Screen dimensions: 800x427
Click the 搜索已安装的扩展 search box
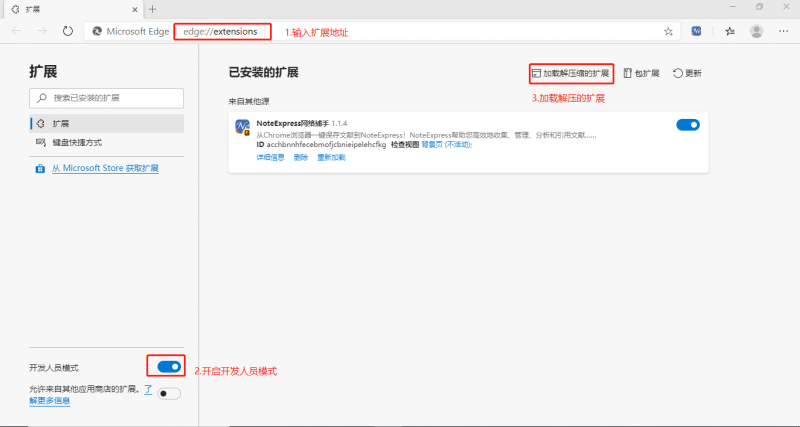107,98
